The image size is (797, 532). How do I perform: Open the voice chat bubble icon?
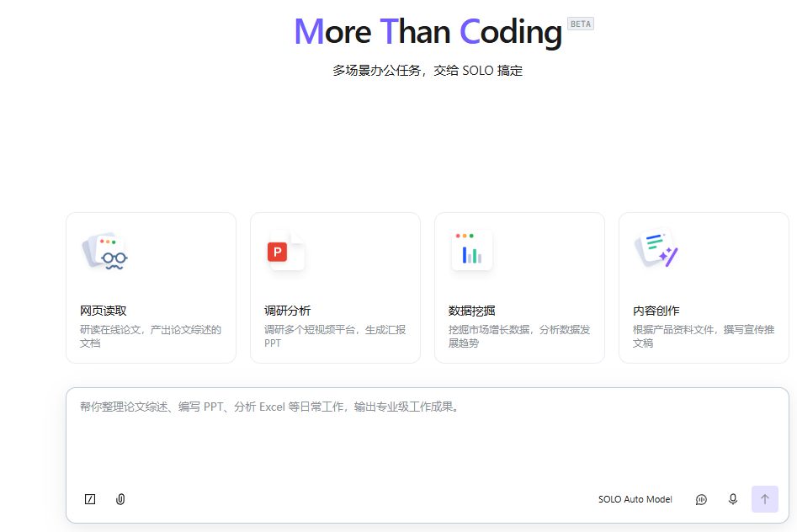click(x=701, y=499)
